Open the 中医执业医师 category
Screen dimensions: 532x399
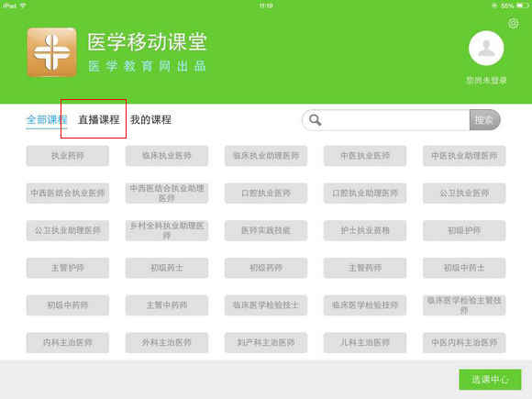tap(365, 156)
